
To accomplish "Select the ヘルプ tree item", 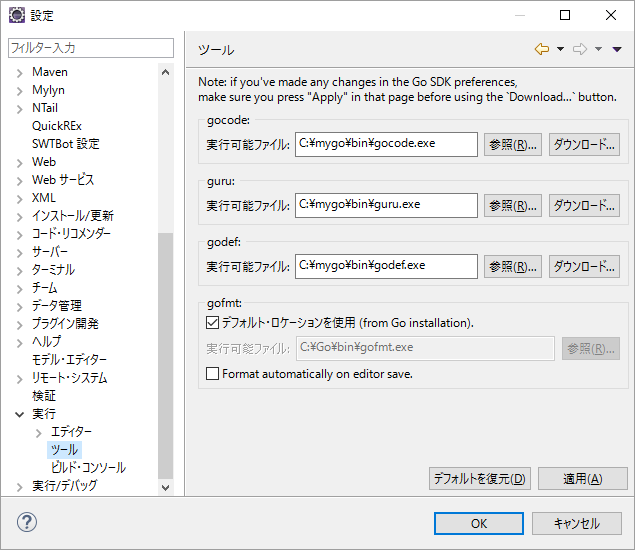I will (x=47, y=341).
